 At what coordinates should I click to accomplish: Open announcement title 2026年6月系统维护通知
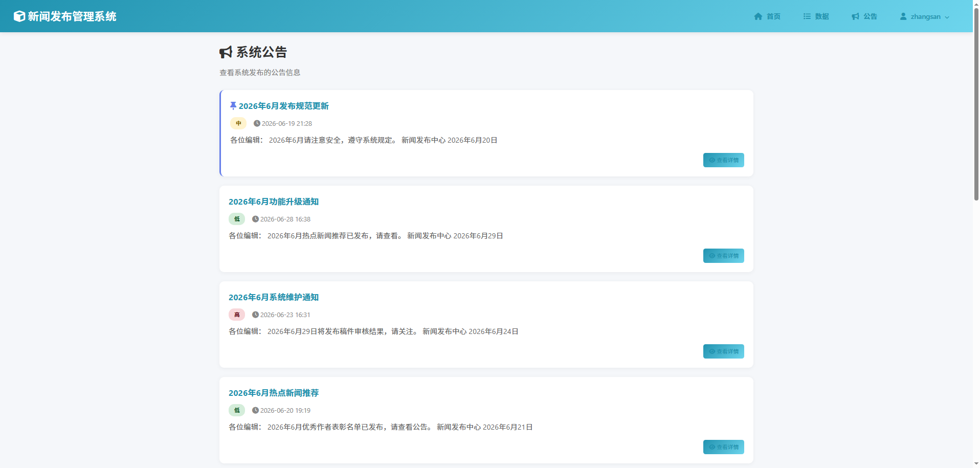(x=274, y=297)
